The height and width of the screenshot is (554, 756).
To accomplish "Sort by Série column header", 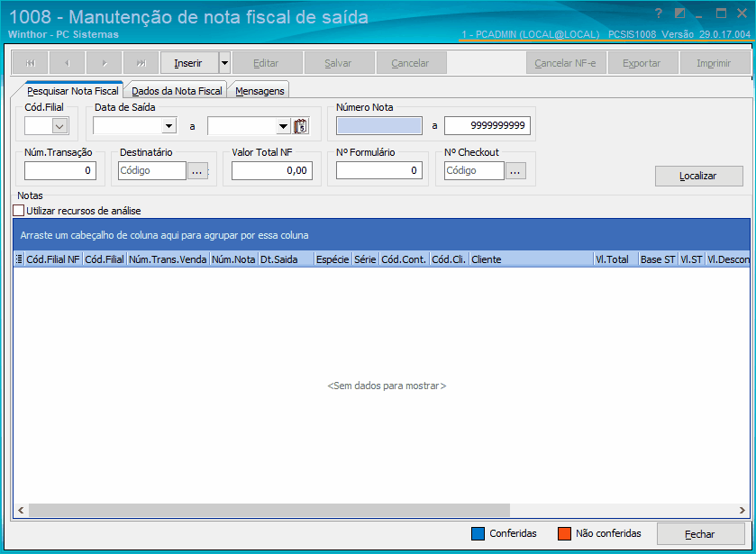I will [x=366, y=259].
